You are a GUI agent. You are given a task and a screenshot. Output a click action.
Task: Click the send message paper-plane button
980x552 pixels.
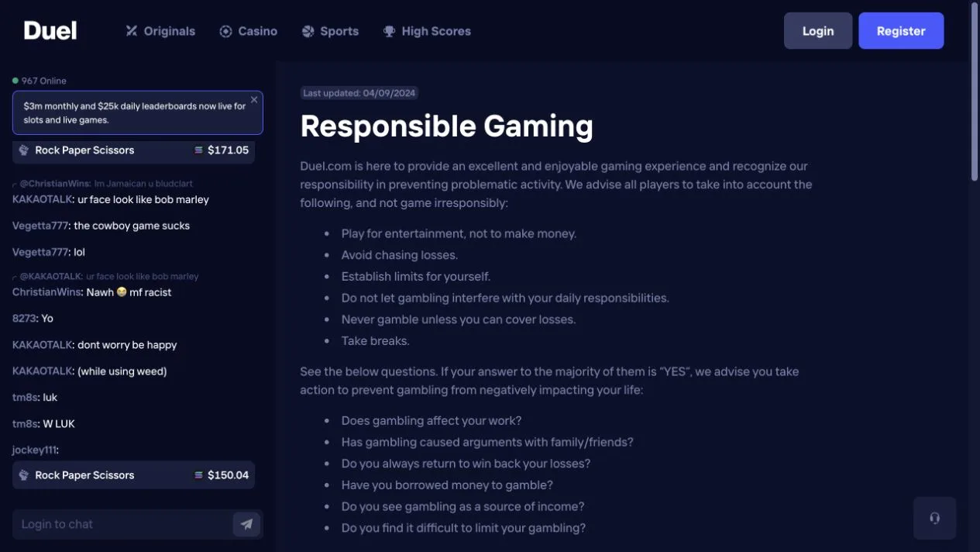(x=246, y=524)
